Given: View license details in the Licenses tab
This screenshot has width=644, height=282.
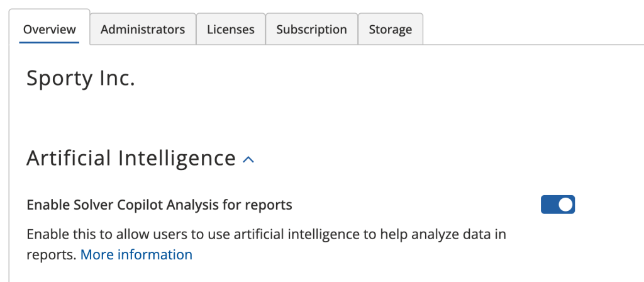Looking at the screenshot, I should coord(230,29).
